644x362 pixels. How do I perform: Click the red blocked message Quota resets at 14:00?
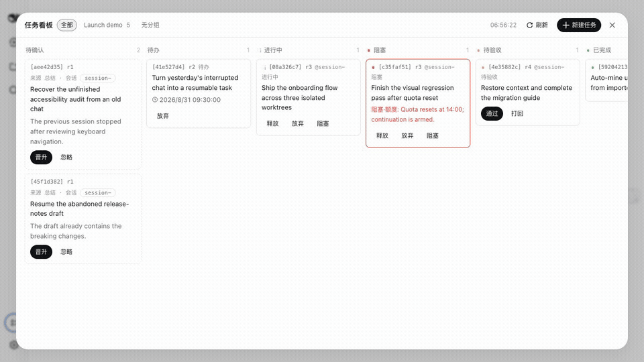click(418, 115)
